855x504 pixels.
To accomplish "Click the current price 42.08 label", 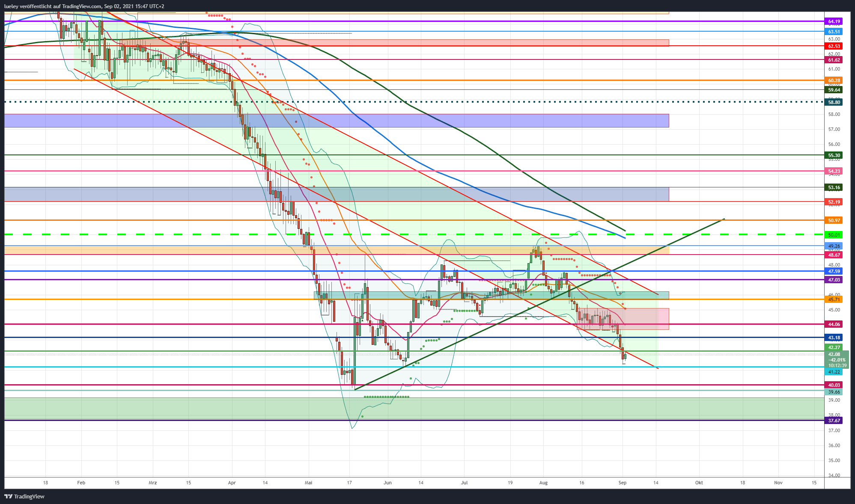I will tap(834, 354).
